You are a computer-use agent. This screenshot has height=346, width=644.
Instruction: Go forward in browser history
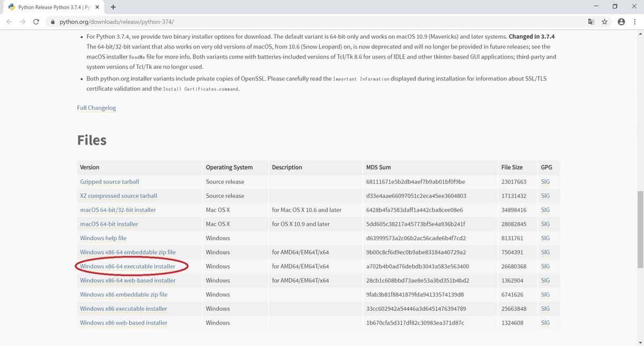click(23, 22)
